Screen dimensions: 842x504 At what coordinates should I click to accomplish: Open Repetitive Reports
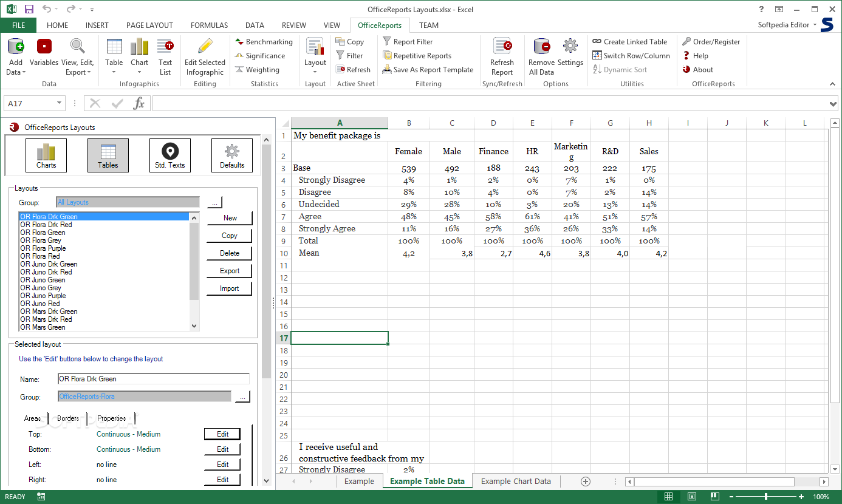click(417, 56)
